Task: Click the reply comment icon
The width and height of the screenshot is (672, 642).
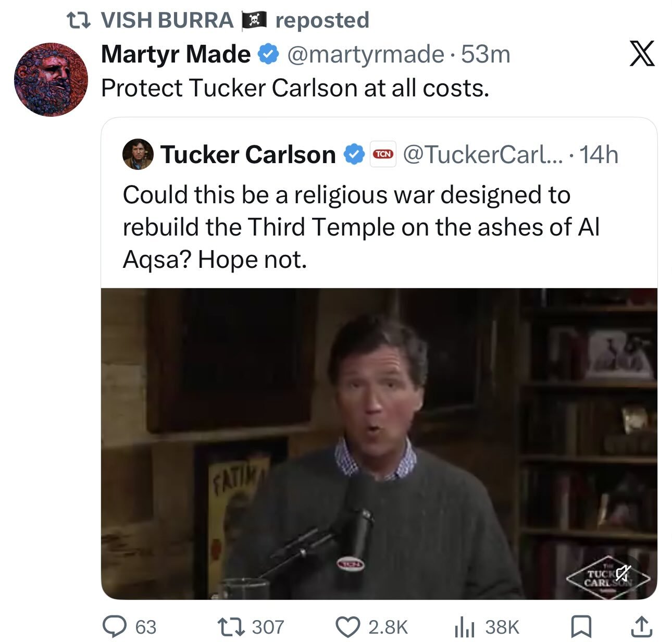Action: 115,626
